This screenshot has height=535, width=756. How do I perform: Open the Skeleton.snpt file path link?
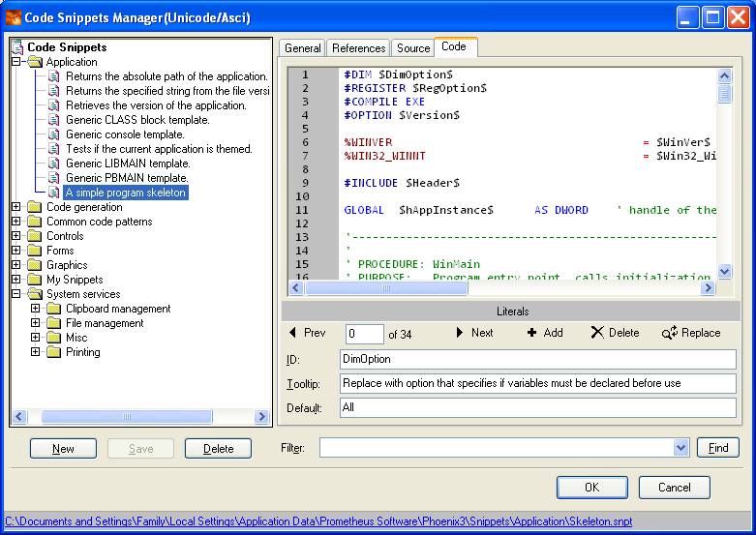(x=318, y=521)
